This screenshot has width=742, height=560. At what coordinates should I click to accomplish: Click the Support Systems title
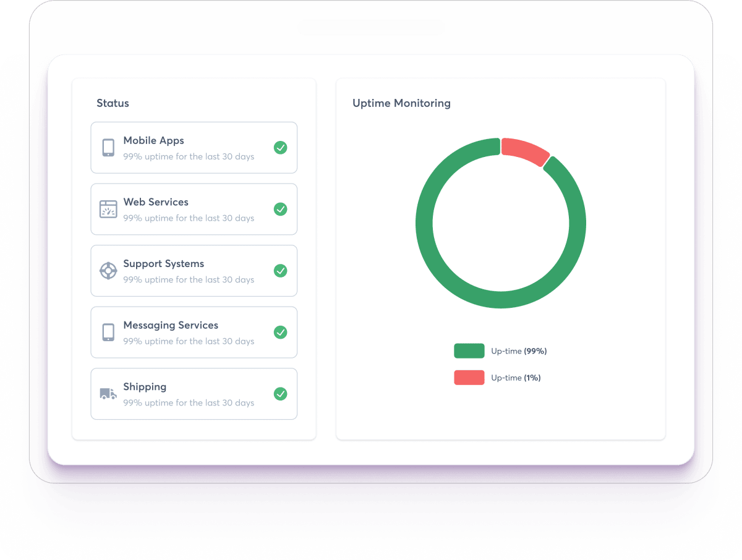point(163,264)
